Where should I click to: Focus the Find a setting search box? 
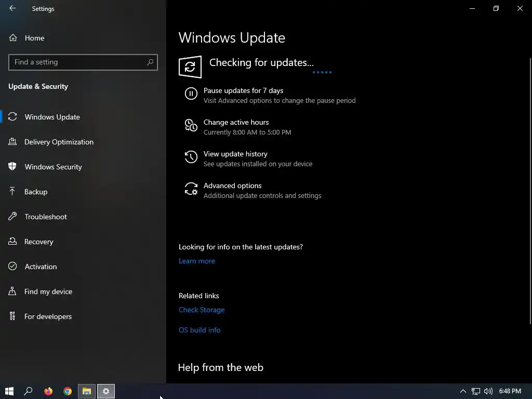click(83, 62)
